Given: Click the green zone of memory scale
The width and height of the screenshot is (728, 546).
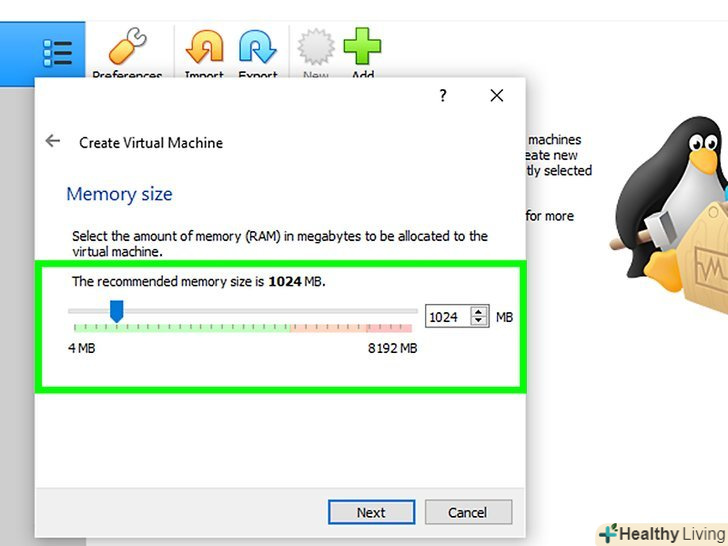Looking at the screenshot, I should point(182,328).
